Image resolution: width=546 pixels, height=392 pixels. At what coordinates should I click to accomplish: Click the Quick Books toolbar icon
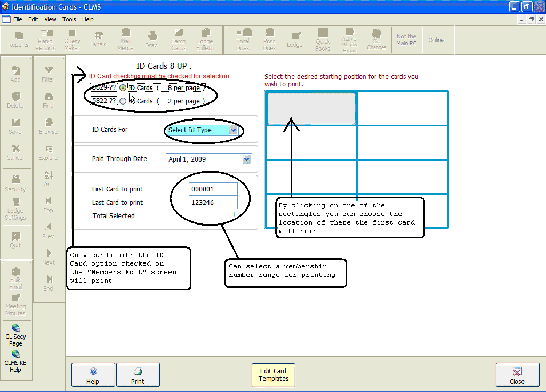click(x=323, y=40)
